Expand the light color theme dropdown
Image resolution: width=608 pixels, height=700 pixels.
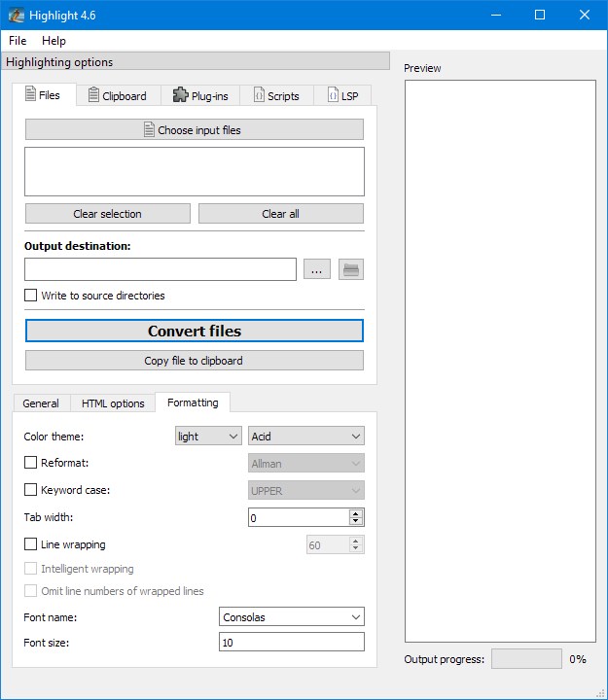207,437
